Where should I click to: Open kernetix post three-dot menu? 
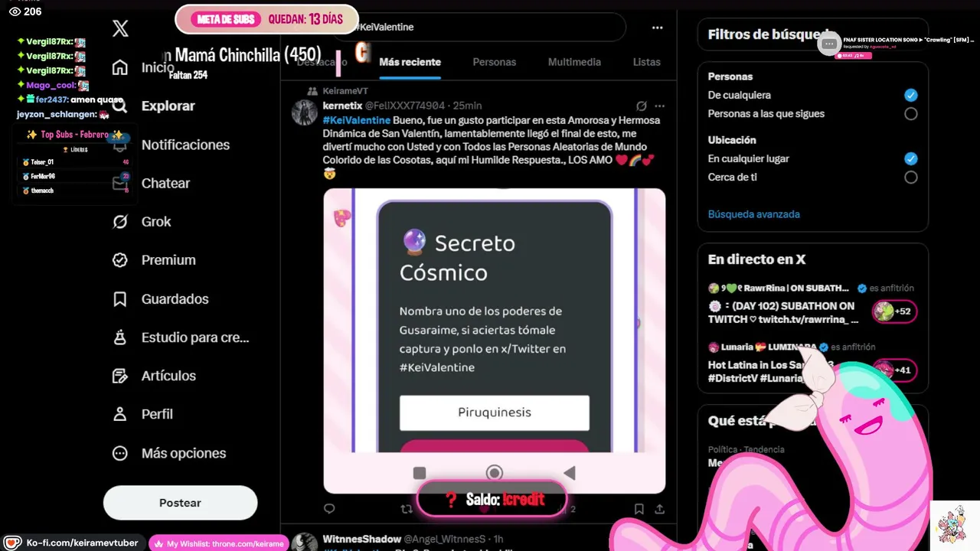(x=659, y=106)
